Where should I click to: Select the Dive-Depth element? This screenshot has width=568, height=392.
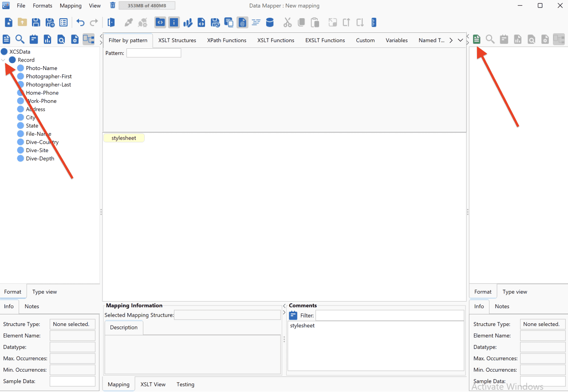(x=40, y=159)
